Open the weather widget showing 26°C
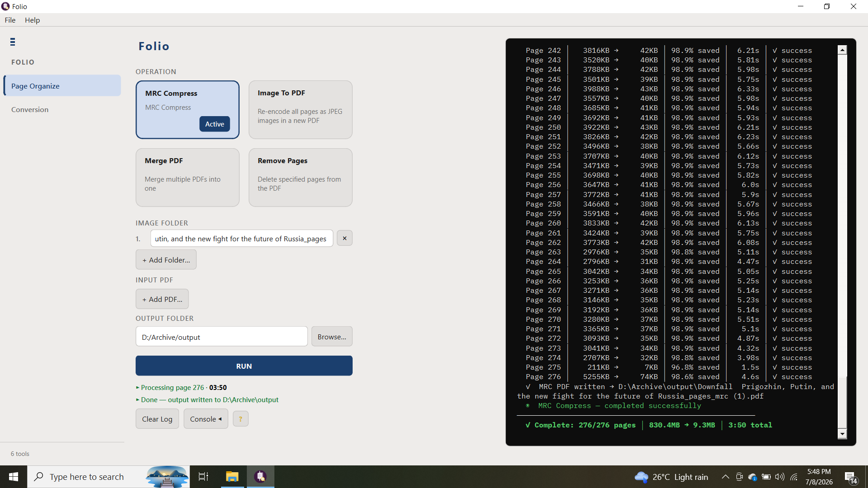The height and width of the screenshot is (488, 868). pyautogui.click(x=671, y=477)
